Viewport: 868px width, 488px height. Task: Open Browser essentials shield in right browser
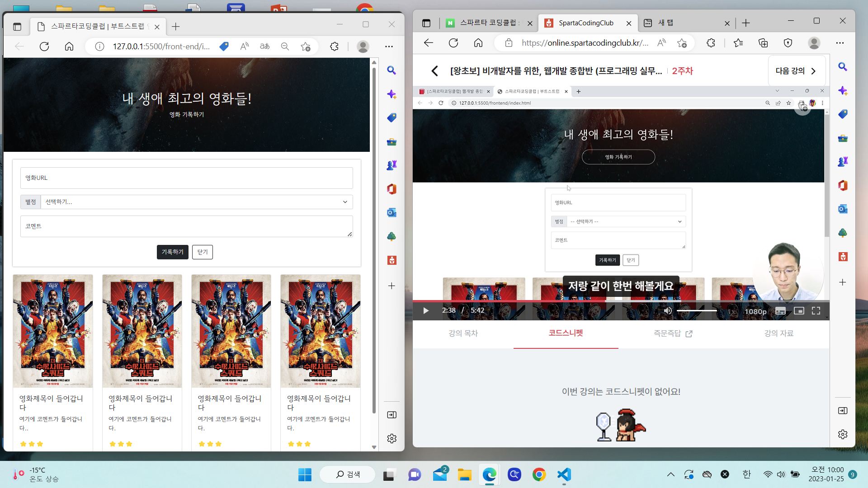click(788, 43)
